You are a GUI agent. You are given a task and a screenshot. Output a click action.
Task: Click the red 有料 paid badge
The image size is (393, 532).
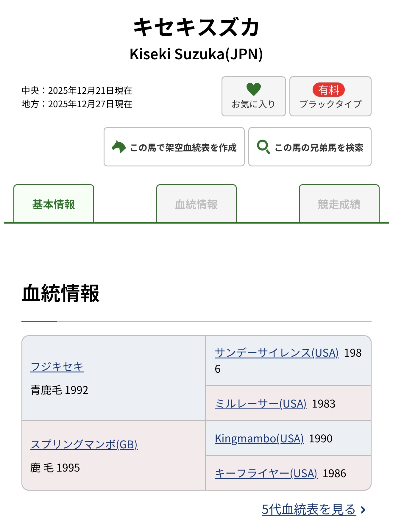(x=328, y=90)
